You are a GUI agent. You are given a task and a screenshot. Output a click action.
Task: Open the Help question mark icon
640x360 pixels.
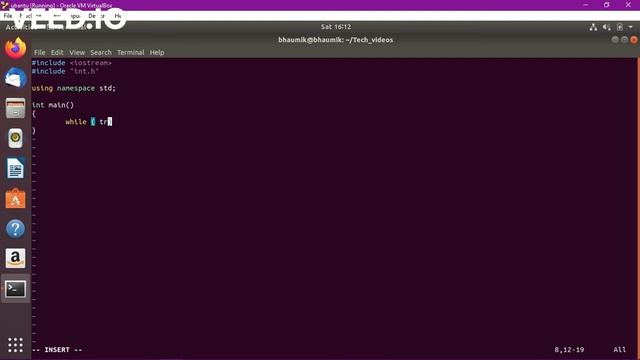(x=16, y=229)
